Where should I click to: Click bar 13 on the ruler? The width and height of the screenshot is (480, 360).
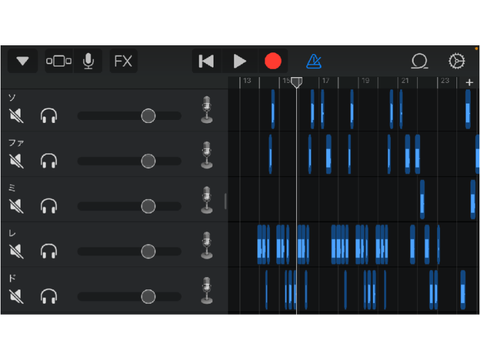[x=247, y=81]
